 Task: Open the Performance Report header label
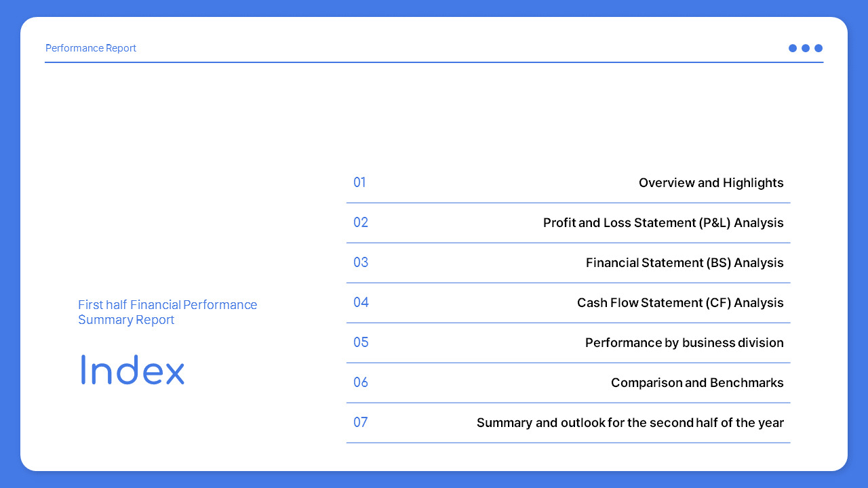pyautogui.click(x=91, y=48)
